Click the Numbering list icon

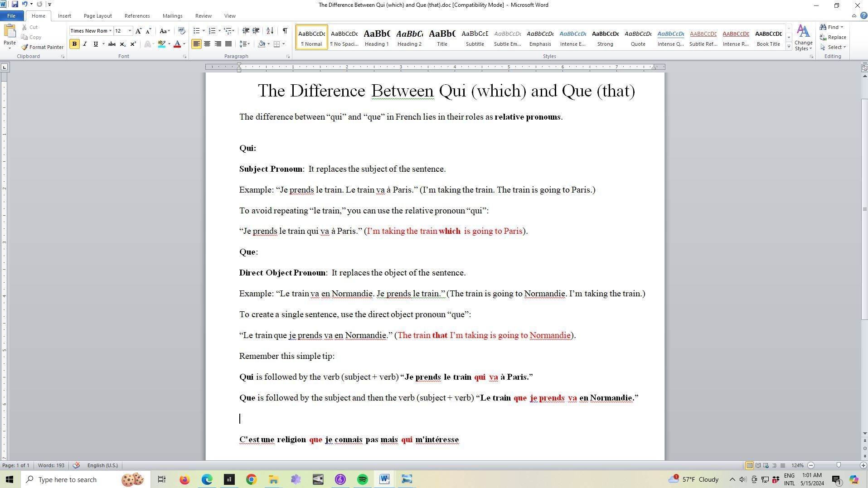pos(212,31)
